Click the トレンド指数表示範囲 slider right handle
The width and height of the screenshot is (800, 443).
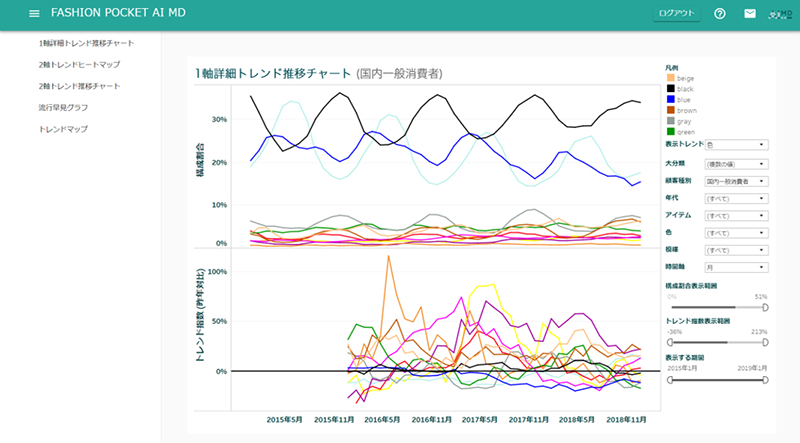coord(765,342)
